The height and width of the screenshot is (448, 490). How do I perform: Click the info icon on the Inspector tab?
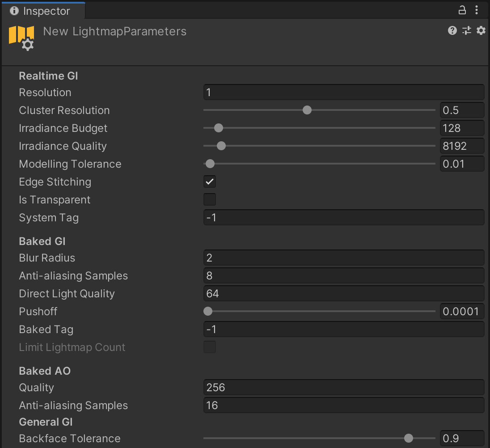[x=14, y=11]
